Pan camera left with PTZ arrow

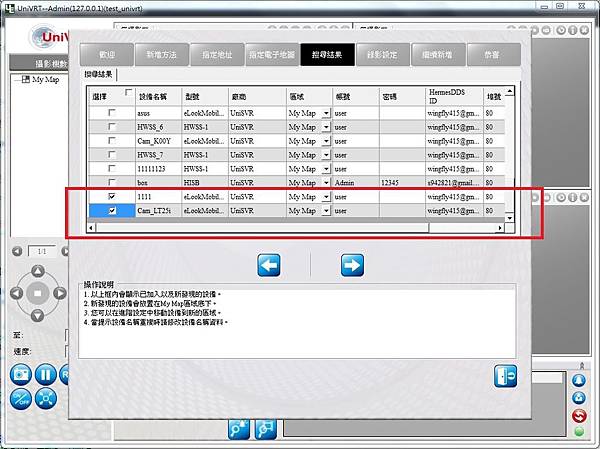pyautogui.click(x=16, y=293)
